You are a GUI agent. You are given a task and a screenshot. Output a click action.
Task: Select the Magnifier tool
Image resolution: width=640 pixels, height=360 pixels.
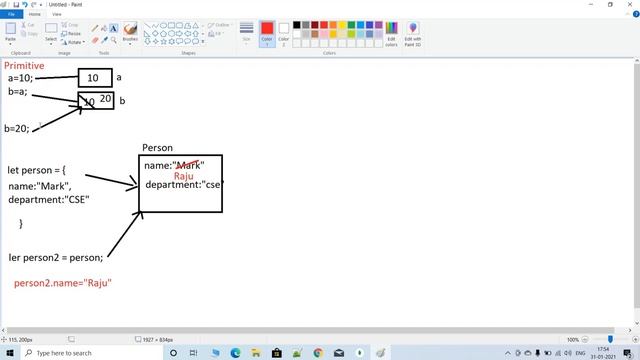pyautogui.click(x=114, y=40)
